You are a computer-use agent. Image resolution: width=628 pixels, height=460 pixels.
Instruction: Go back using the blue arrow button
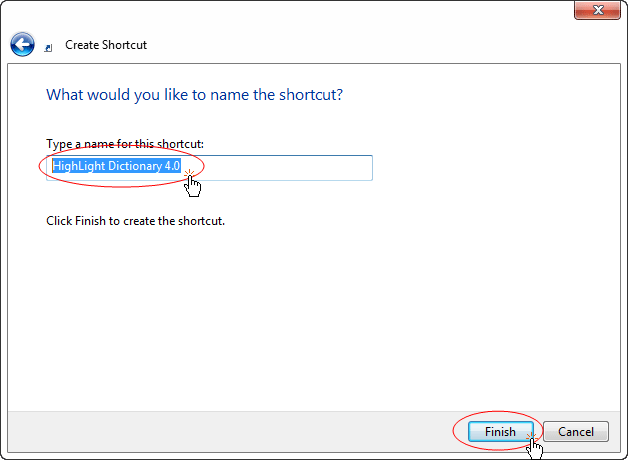pyautogui.click(x=22, y=44)
